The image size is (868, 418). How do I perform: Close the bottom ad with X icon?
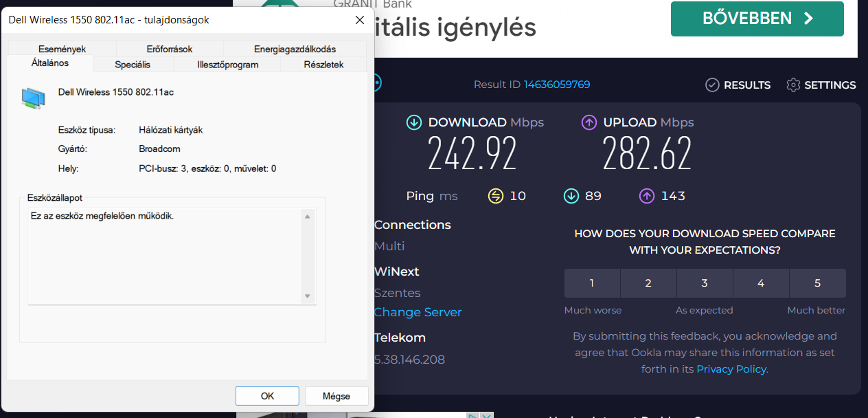[x=486, y=415]
